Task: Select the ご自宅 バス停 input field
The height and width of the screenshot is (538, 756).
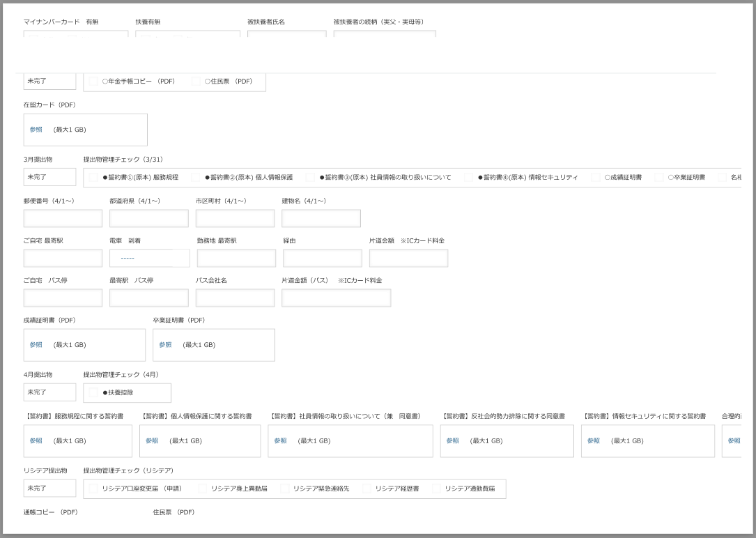Action: coord(63,298)
